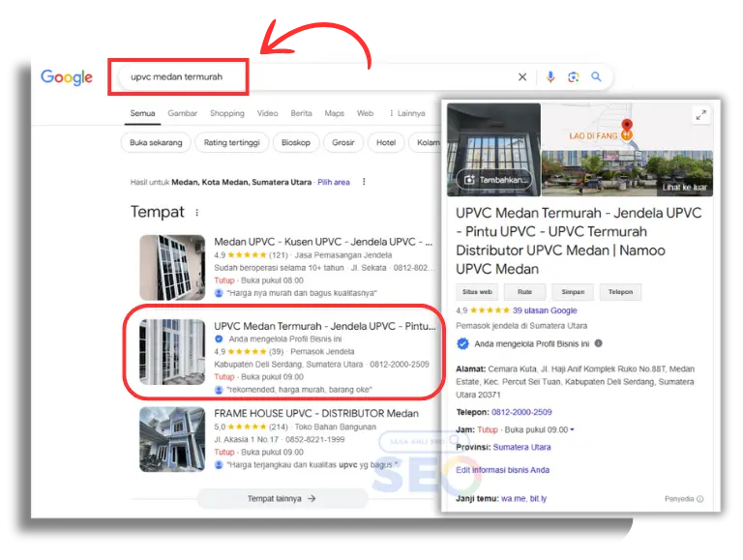Open the Berita tab
This screenshot has width=743, height=560.
(x=302, y=113)
